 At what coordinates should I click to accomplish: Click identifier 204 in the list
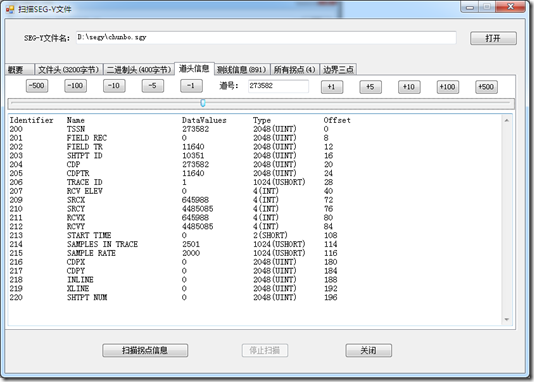tap(16, 164)
